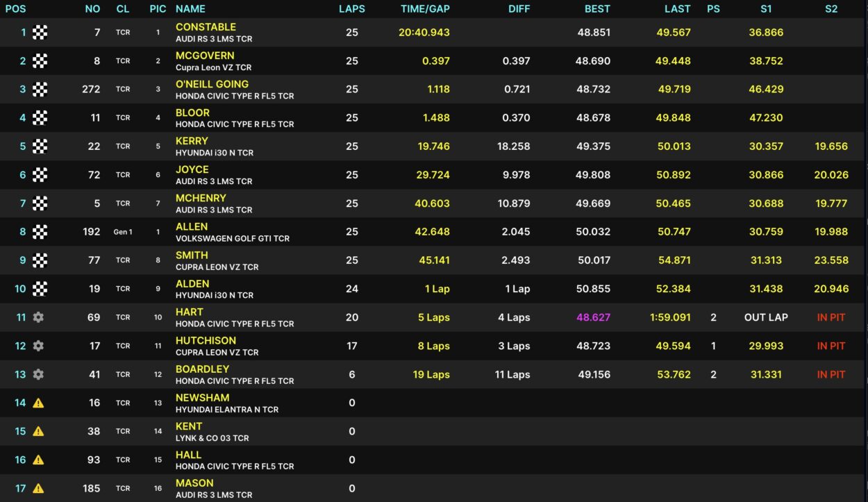Click the checkered flag icon for position 10 Alden
This screenshot has height=502, width=868.
pos(40,289)
